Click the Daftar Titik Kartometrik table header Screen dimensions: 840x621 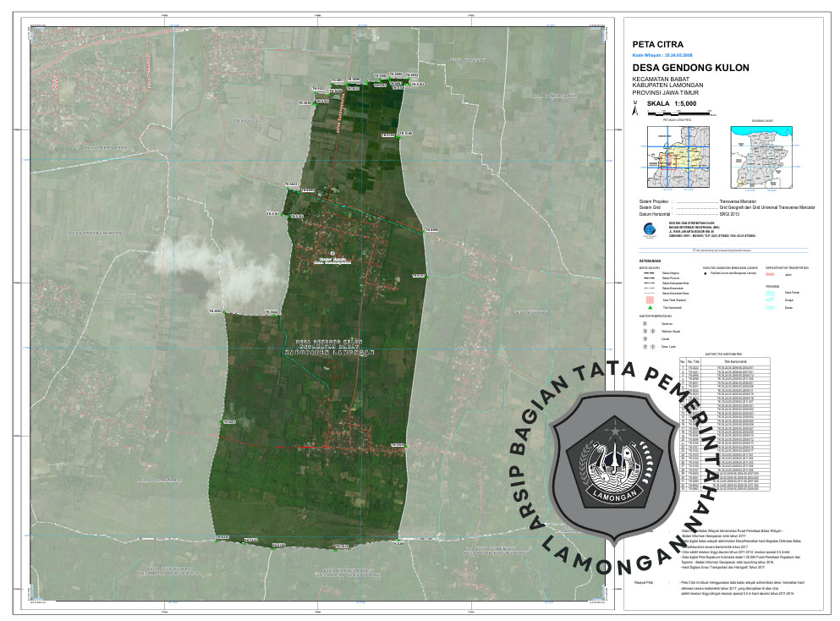click(724, 354)
